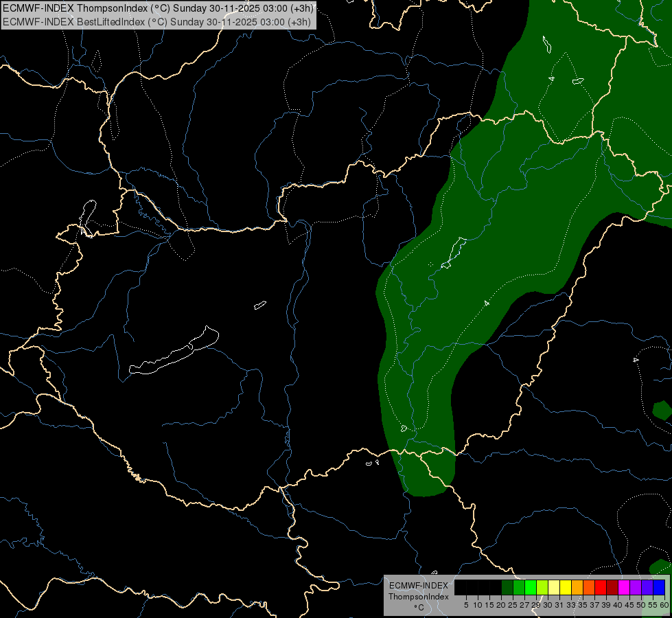The height and width of the screenshot is (618, 672).
Task: Click the yellow-green 29–30 legend swatch
Action: 542,587
